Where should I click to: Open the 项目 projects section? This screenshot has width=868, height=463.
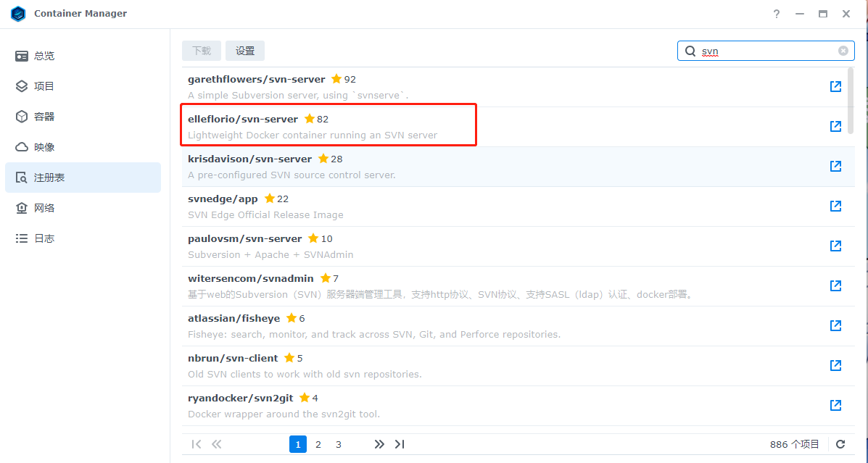click(x=83, y=86)
